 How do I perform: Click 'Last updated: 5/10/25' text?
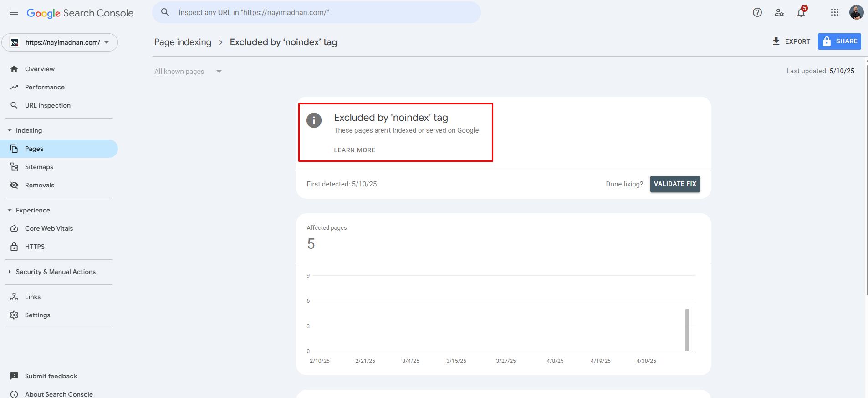[820, 71]
